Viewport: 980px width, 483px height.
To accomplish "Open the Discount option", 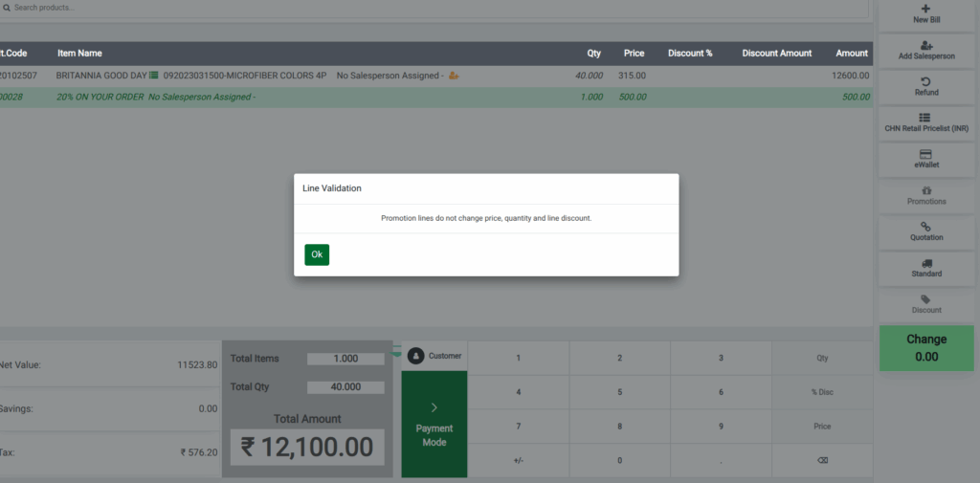I will click(926, 304).
